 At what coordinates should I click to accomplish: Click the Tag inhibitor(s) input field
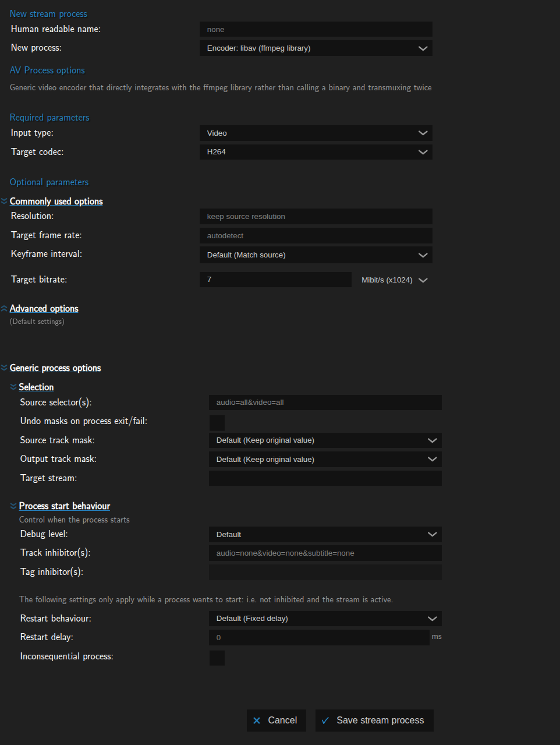click(x=325, y=572)
